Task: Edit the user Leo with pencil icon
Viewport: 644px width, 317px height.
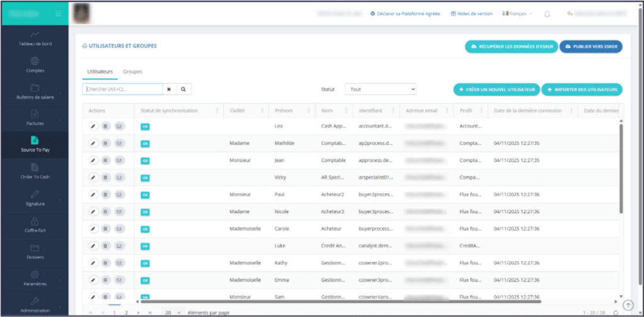Action: [x=94, y=126]
